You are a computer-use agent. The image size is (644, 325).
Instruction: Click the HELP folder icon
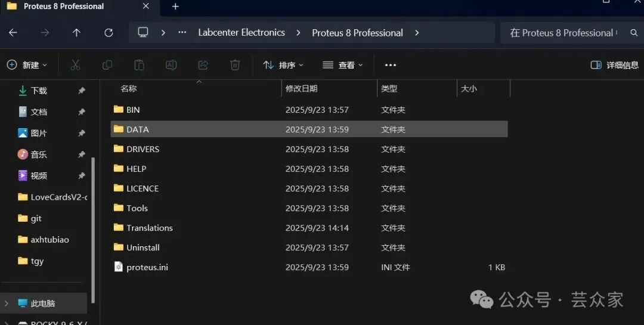118,168
